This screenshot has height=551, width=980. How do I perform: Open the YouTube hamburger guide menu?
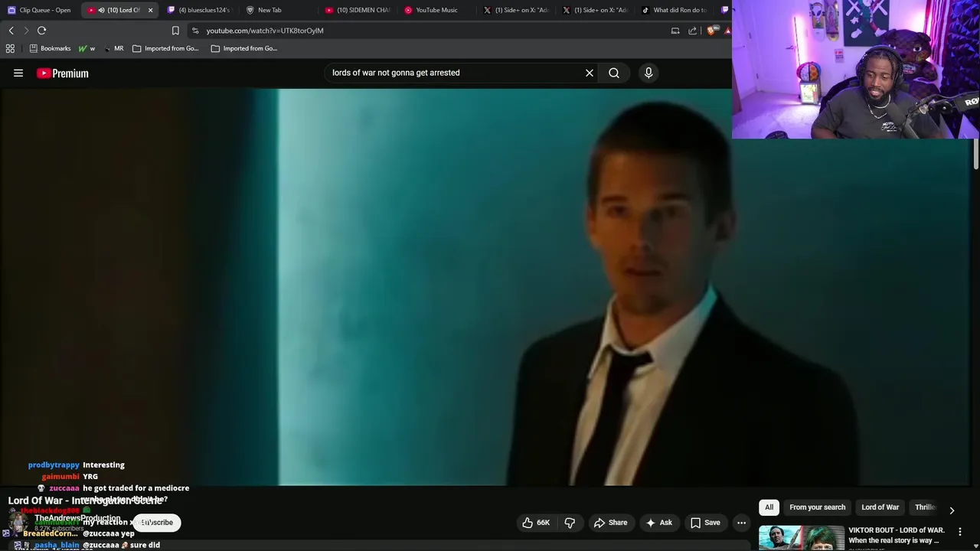18,73
